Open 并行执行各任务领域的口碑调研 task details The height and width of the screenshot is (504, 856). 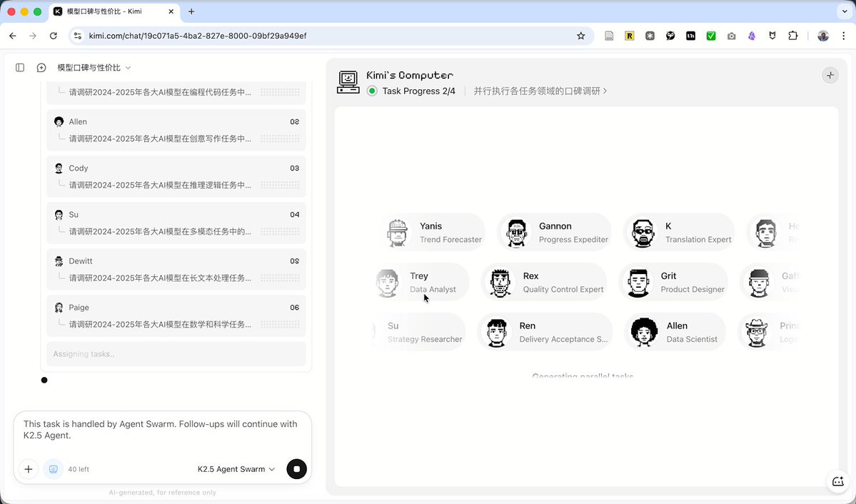540,91
